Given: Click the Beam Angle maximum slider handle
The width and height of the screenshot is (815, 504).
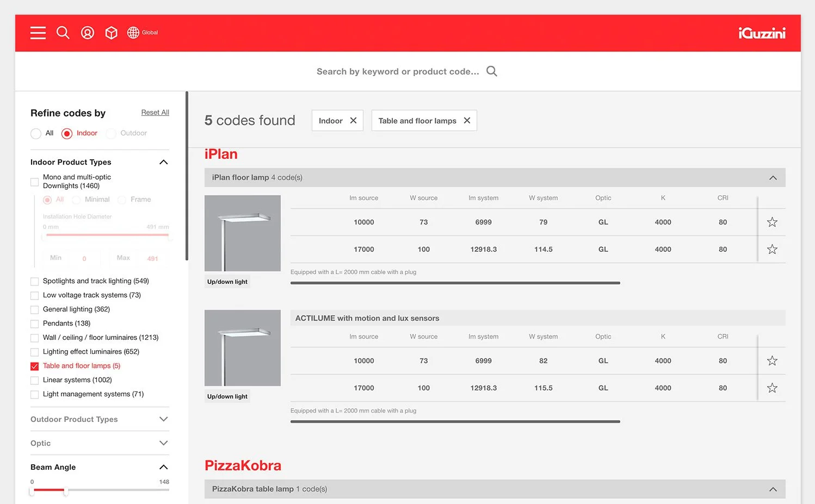Looking at the screenshot, I should [65, 491].
